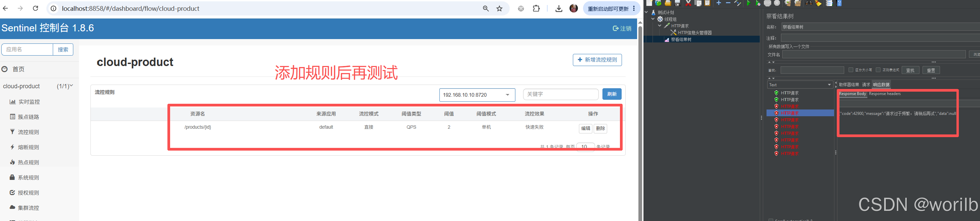This screenshot has height=221, width=980.
Task: Open the browser three-dot menu
Action: pyautogui.click(x=634, y=8)
